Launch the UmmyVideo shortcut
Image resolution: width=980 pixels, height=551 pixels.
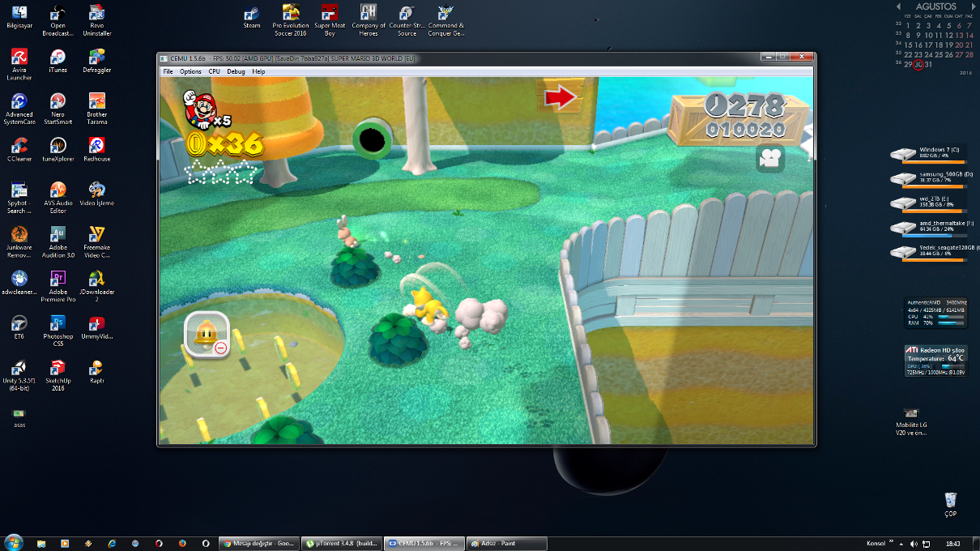tap(97, 327)
